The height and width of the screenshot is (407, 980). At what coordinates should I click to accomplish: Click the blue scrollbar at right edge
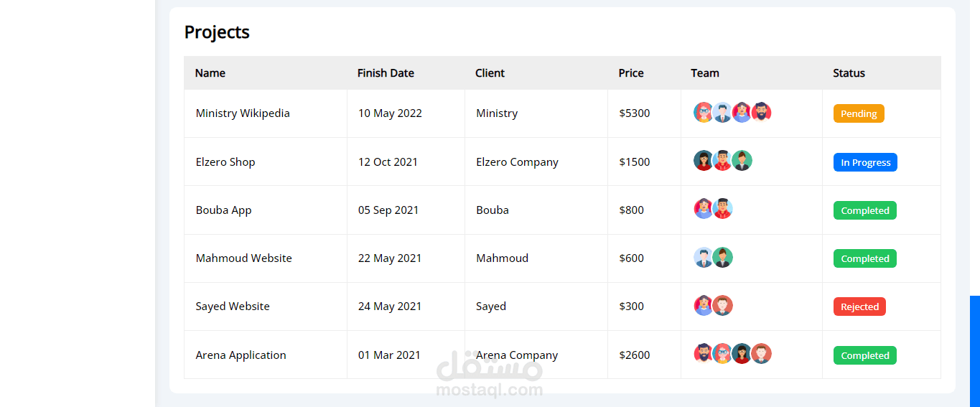[x=975, y=351]
